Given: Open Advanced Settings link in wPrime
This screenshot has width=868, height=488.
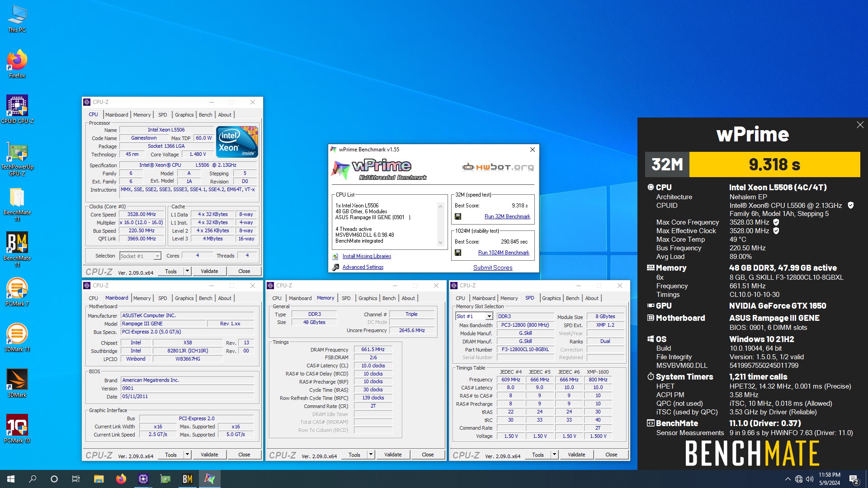Looking at the screenshot, I should [363, 267].
